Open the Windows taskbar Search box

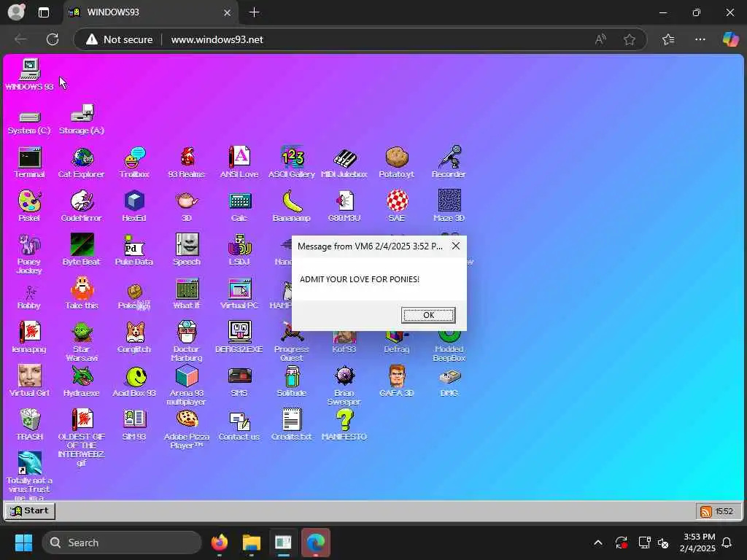pos(122,542)
